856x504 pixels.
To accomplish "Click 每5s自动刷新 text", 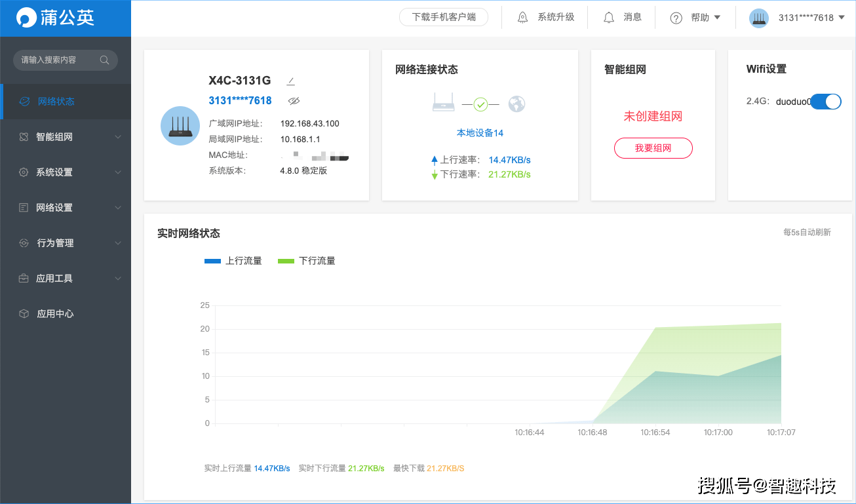I will click(807, 233).
